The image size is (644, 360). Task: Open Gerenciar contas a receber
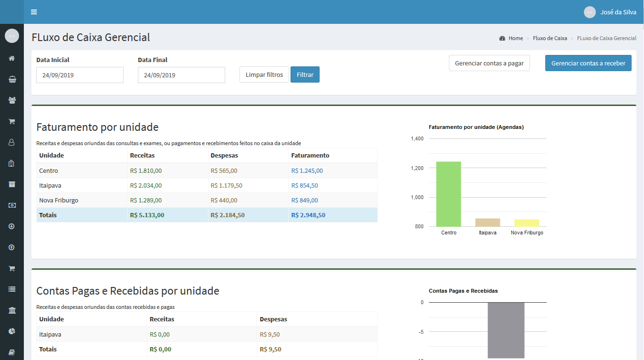coord(588,63)
